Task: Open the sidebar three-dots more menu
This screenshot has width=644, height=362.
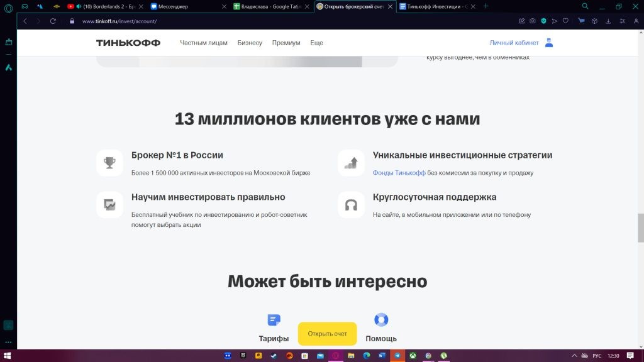Action: click(x=9, y=342)
